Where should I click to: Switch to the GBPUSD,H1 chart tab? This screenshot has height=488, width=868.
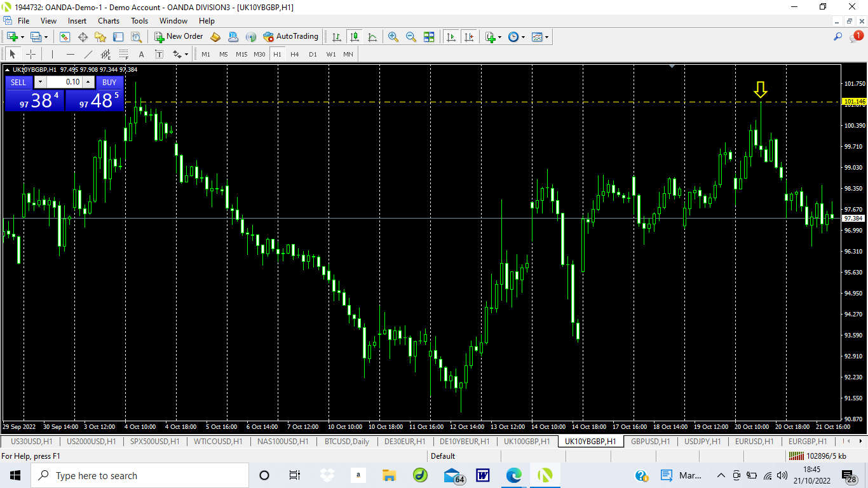(x=649, y=442)
